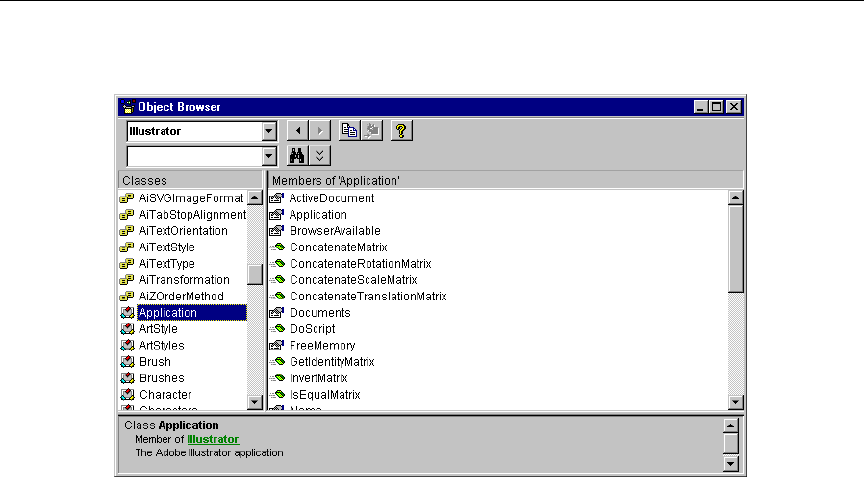Click Classes list scroll down arrow
864x477 pixels.
point(255,402)
